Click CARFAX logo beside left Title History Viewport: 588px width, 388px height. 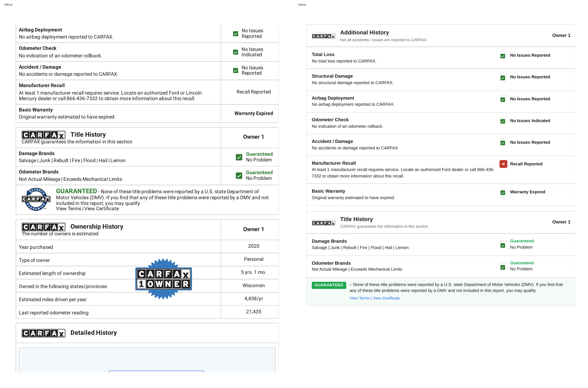coord(44,135)
